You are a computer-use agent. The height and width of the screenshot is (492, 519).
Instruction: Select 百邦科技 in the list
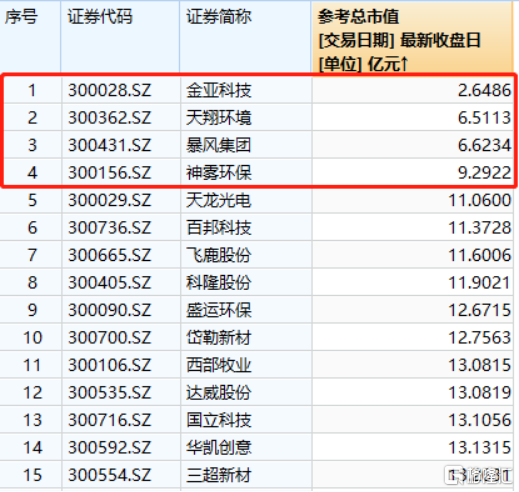pos(219,228)
